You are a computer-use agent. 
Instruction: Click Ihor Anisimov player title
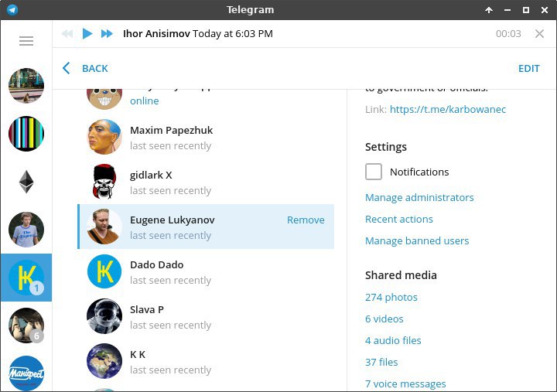pyautogui.click(x=198, y=34)
